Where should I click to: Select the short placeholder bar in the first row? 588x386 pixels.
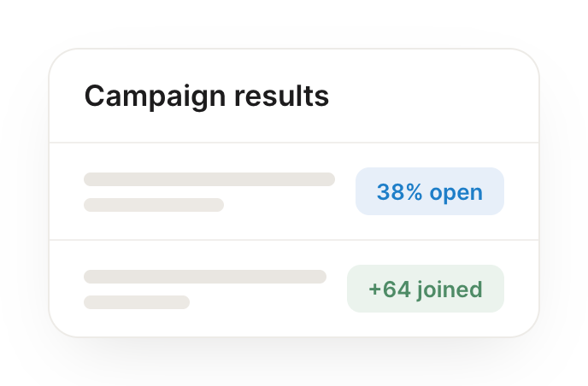pyautogui.click(x=154, y=205)
